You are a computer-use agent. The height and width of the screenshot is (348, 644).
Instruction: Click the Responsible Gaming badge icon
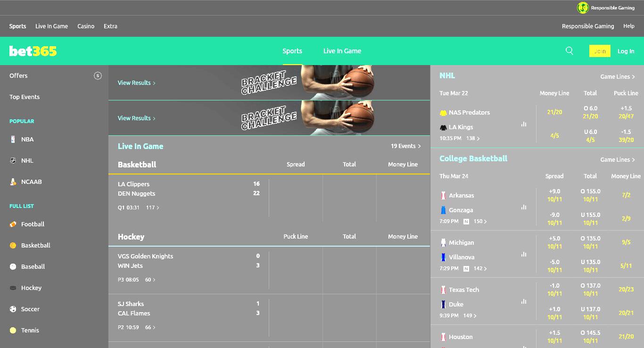[x=583, y=8]
